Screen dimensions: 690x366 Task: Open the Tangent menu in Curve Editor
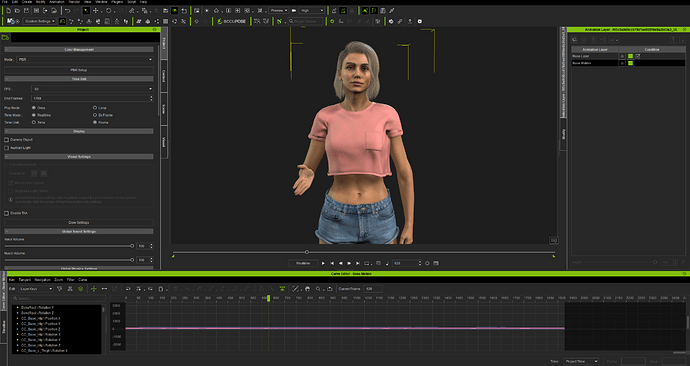coord(25,280)
